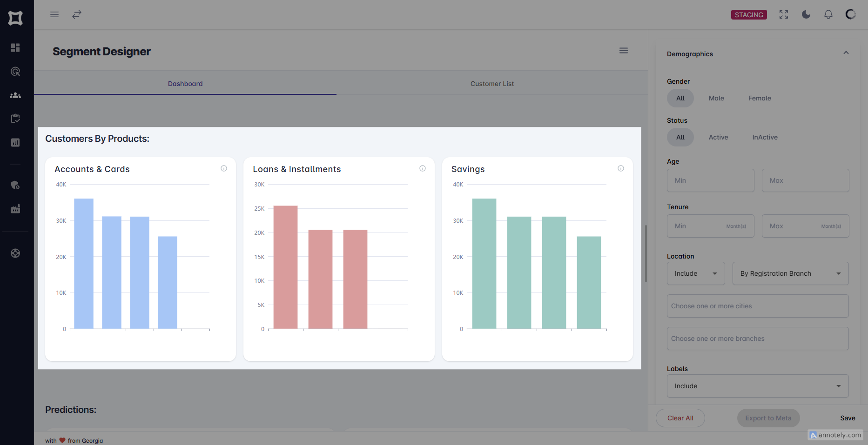This screenshot has width=868, height=445.
Task: Click the globe icon at sidebar bottom
Action: coord(15,253)
